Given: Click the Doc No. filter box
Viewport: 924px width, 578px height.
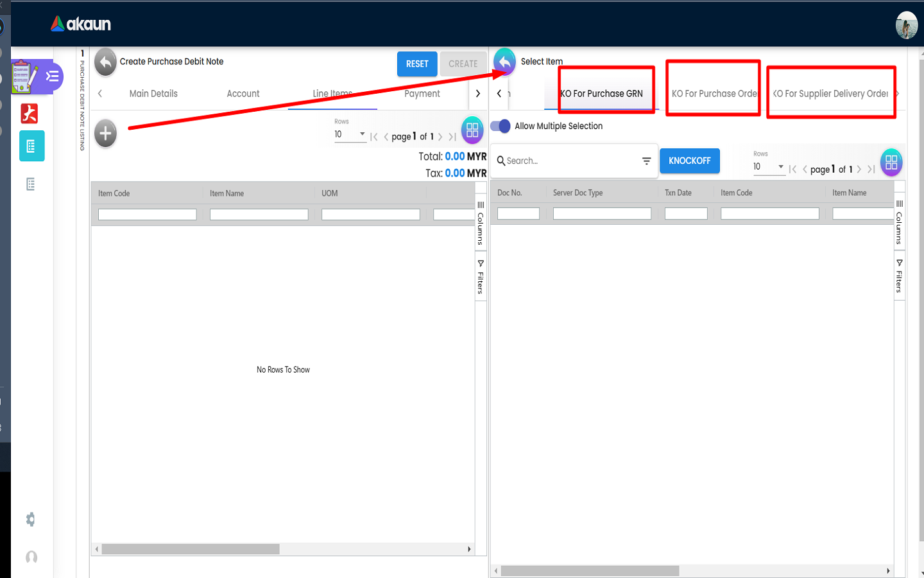Looking at the screenshot, I should pos(518,213).
